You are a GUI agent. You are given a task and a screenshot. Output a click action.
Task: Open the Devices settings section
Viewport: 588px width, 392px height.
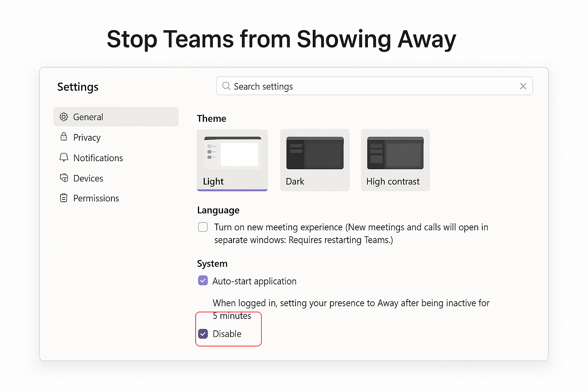point(116,178)
